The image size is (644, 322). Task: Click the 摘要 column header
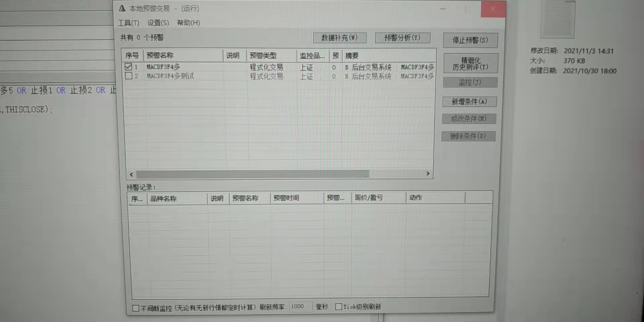coord(389,56)
